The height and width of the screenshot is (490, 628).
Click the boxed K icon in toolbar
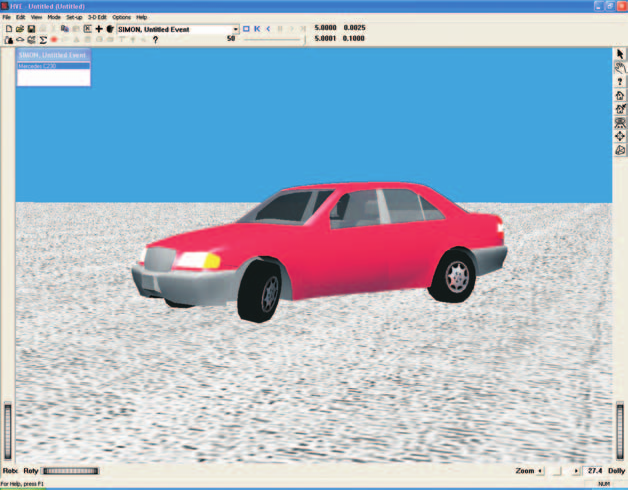pyautogui.click(x=87, y=29)
